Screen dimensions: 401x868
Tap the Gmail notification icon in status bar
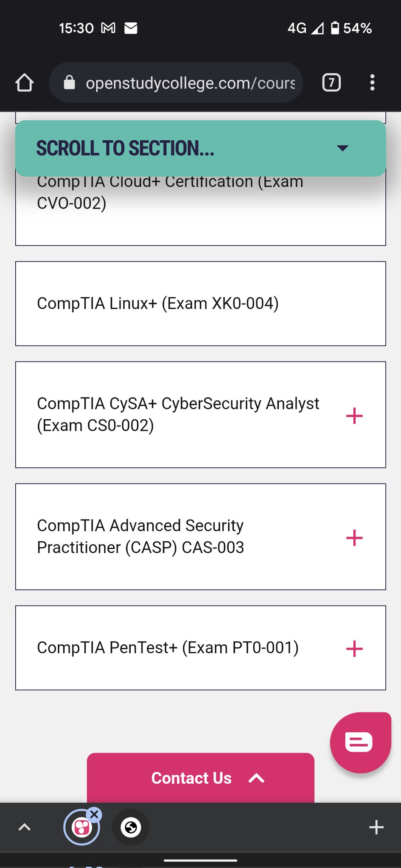[108, 28]
